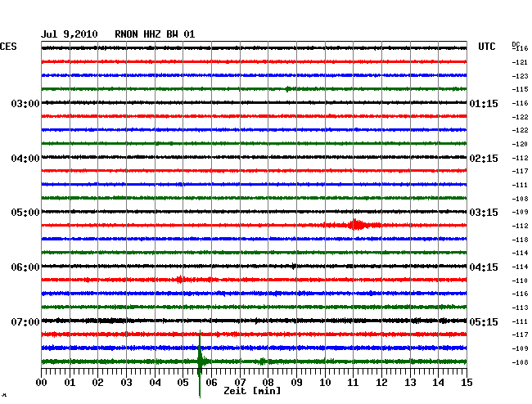The height and width of the screenshot is (404, 532).
Task: Click the 'UTC' column header
Action: tap(486, 47)
